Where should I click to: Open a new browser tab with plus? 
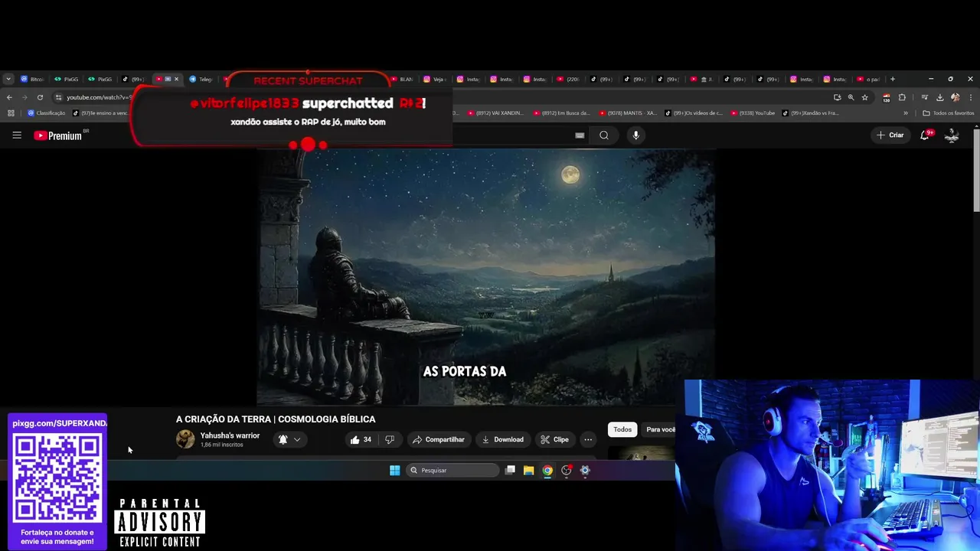click(892, 79)
